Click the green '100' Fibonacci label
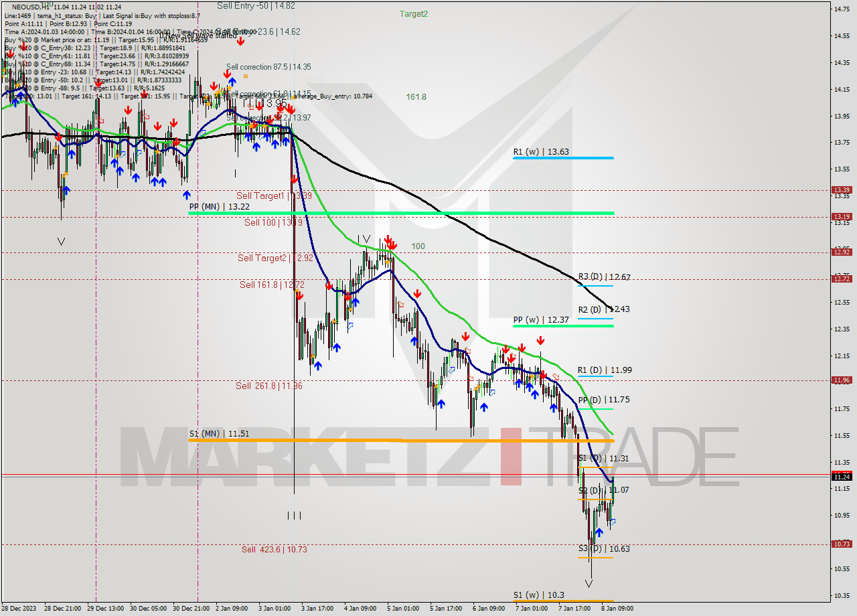The height and width of the screenshot is (616, 857). coord(418,246)
